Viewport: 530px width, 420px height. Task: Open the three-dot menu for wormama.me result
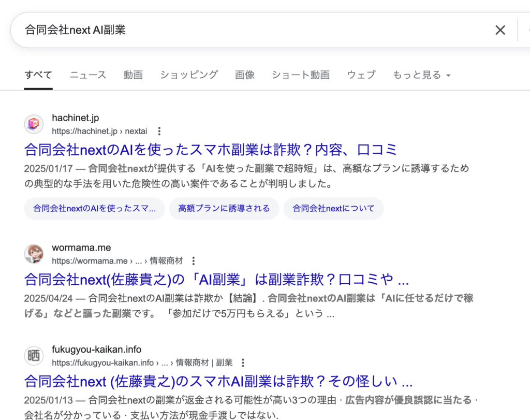[x=194, y=260]
